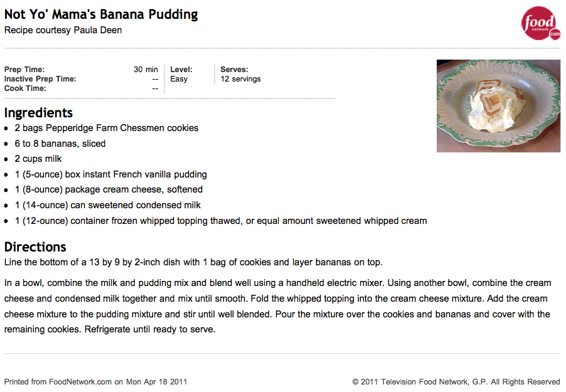Click the Directions heading
Image resolution: width=566 pixels, height=392 pixels.
pyautogui.click(x=35, y=247)
